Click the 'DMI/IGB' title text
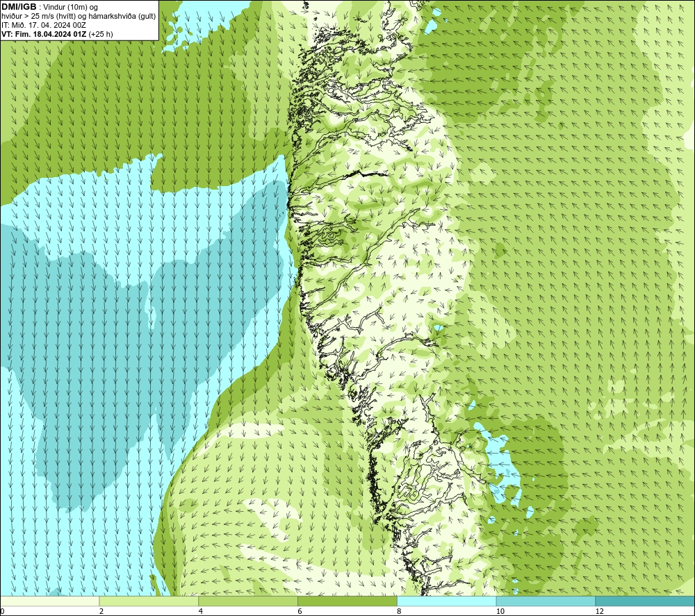 point(19,7)
